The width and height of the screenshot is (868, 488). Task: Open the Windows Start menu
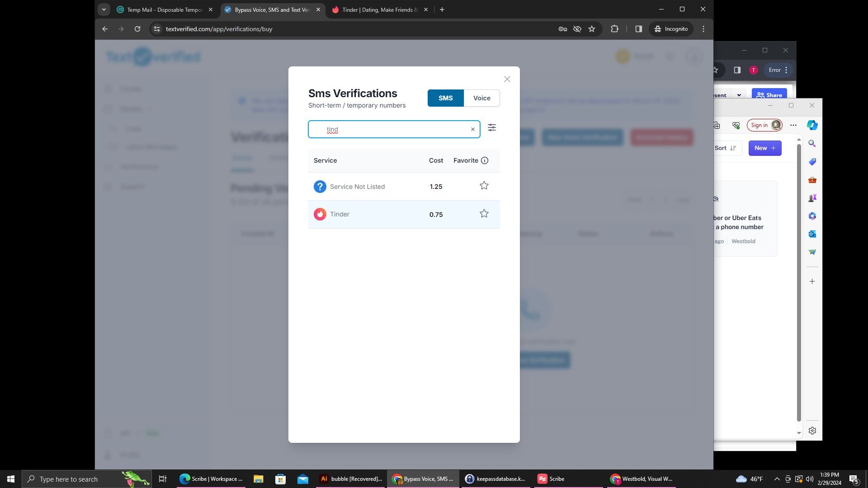click(x=11, y=479)
